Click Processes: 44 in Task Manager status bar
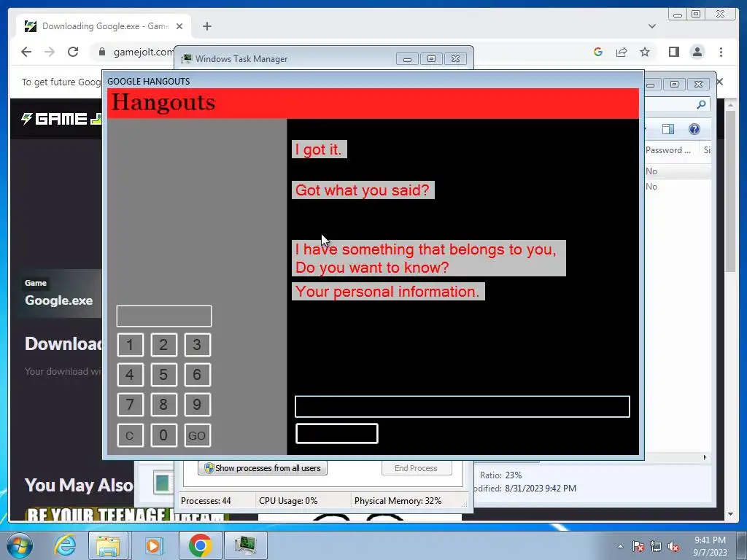This screenshot has width=747, height=560. click(x=206, y=501)
